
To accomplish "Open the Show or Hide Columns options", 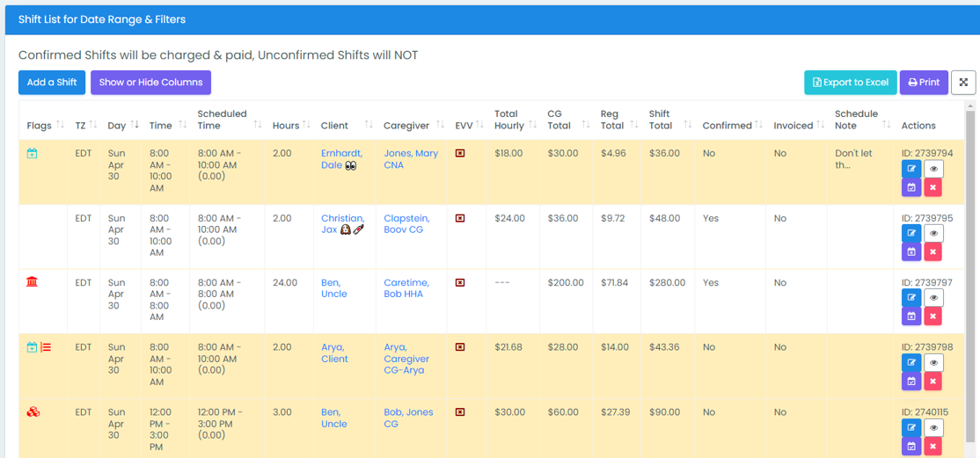I will pos(150,83).
